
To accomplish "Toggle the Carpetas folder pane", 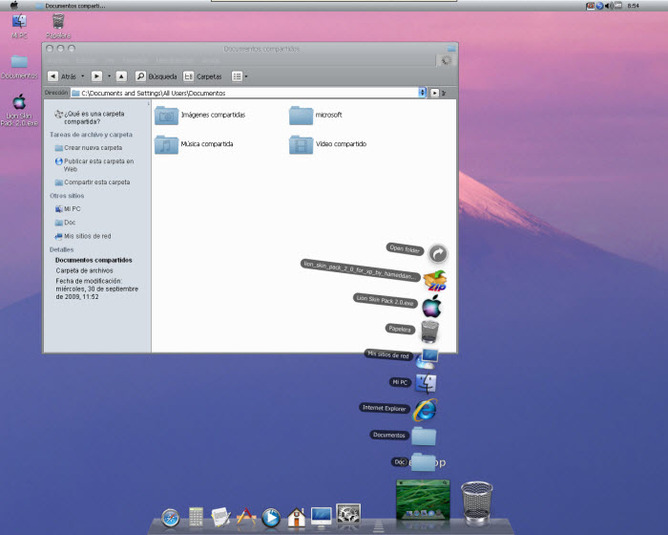I will pos(203,76).
